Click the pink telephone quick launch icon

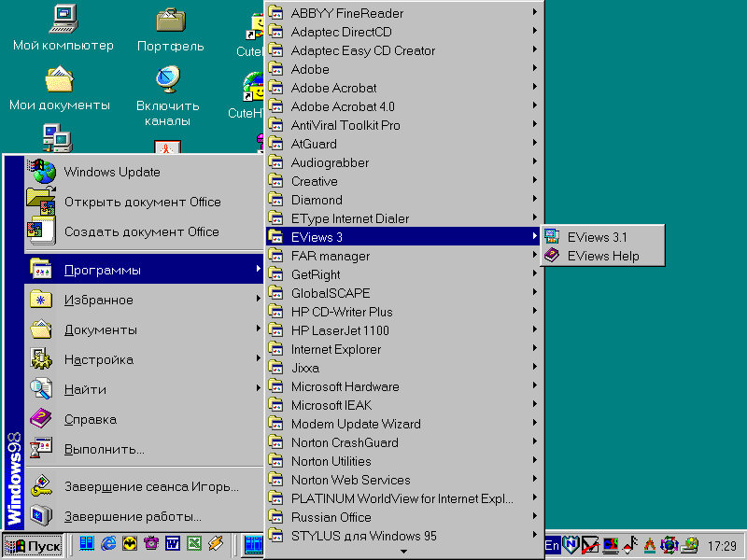[151, 544]
